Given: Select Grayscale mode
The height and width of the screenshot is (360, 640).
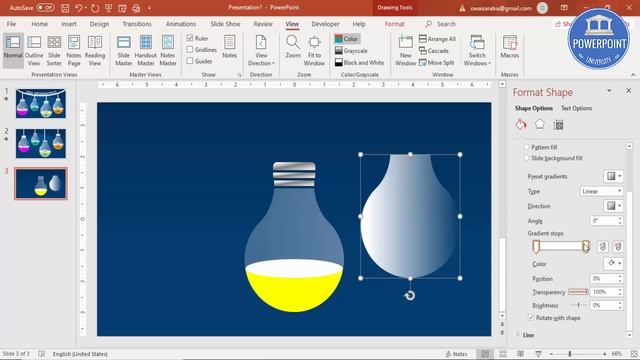Looking at the screenshot, I should (x=351, y=51).
